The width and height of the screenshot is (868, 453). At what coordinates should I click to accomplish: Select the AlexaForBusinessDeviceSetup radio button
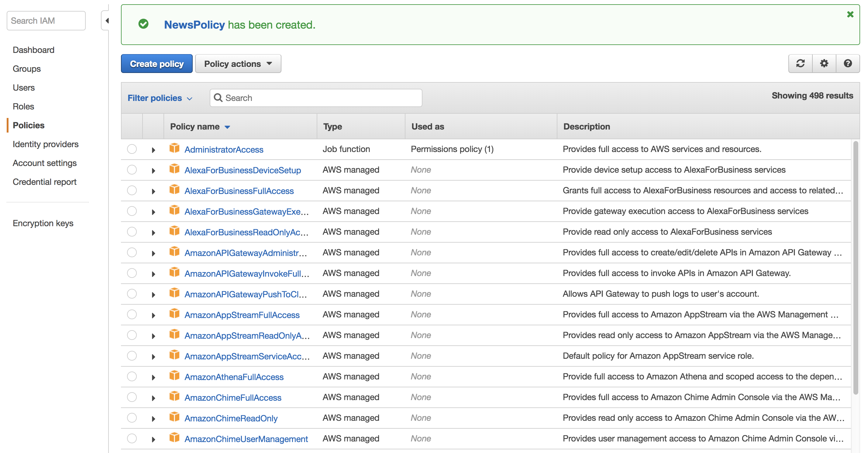pyautogui.click(x=132, y=170)
